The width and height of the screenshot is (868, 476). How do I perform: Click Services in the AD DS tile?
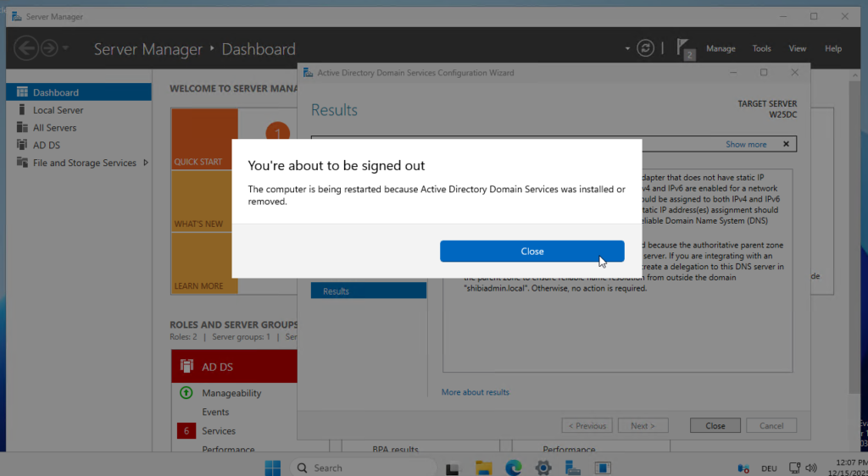tap(219, 430)
